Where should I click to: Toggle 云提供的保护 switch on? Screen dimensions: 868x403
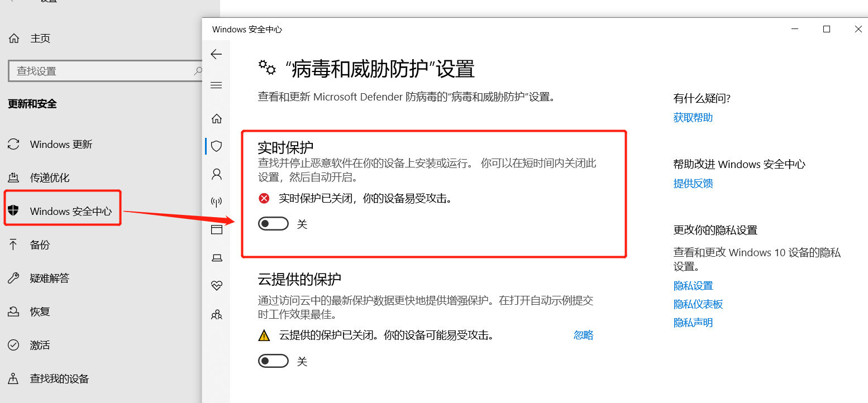coord(273,361)
